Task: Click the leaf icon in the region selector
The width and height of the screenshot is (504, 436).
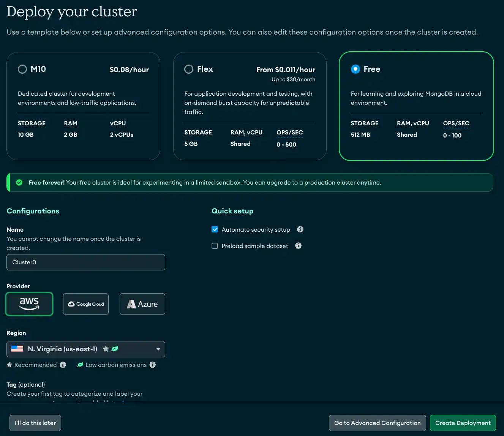Action: tap(115, 349)
